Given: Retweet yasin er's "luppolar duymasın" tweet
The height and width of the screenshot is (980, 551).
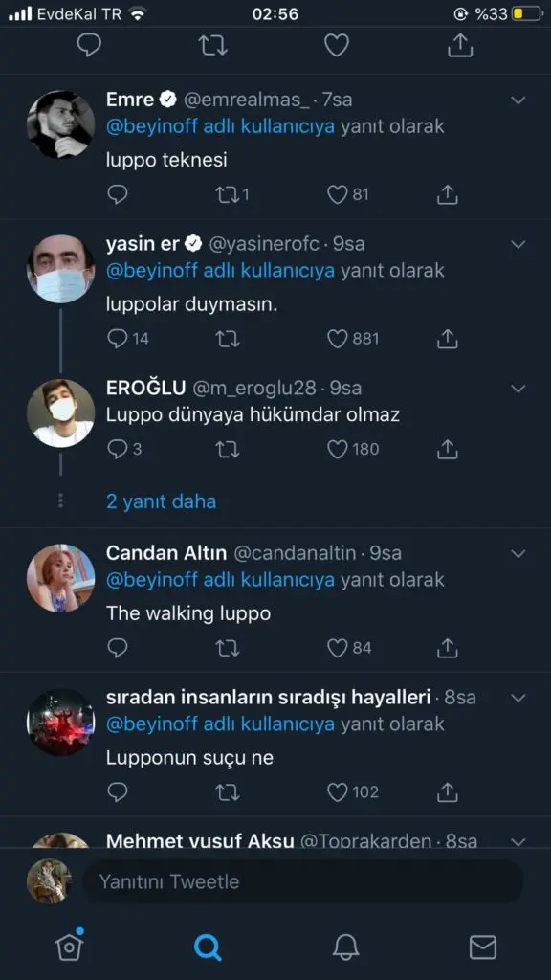Looking at the screenshot, I should pyautogui.click(x=228, y=340).
